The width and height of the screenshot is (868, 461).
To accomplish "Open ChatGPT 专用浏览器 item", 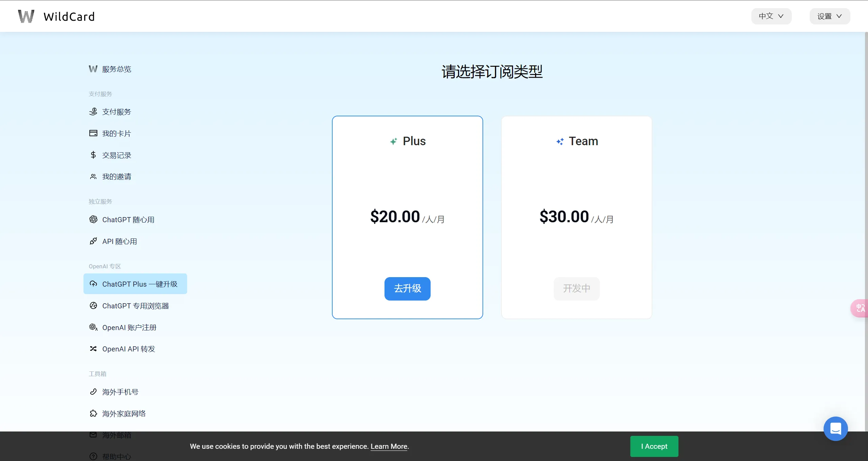I will [x=136, y=306].
